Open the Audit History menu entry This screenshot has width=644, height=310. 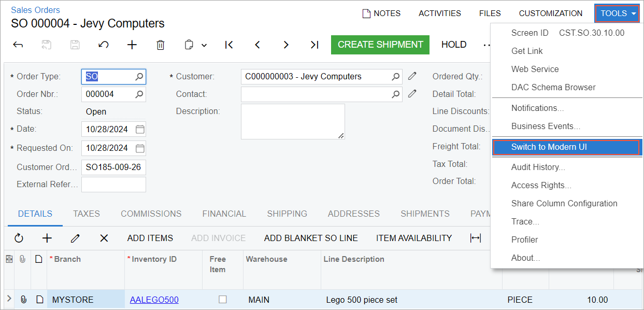coord(538,167)
